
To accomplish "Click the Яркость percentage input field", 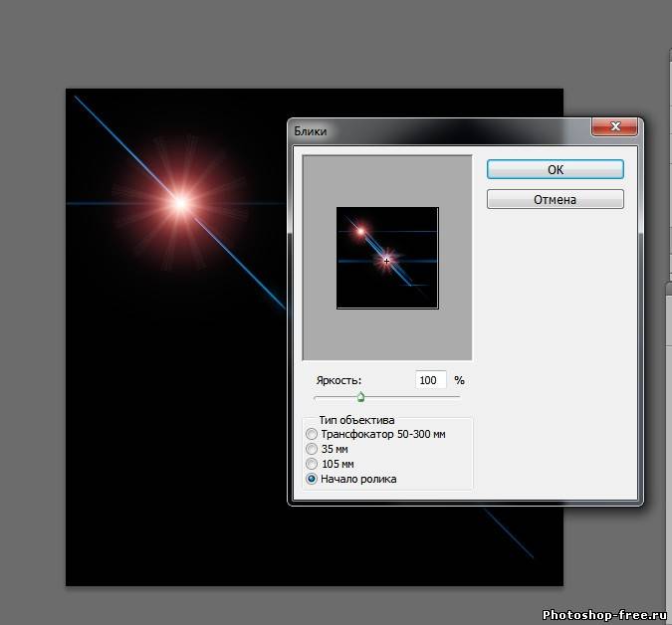I will (430, 380).
